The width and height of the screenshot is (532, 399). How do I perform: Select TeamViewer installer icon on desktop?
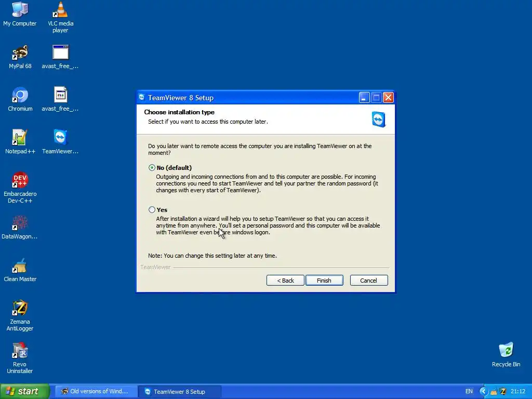tap(60, 142)
